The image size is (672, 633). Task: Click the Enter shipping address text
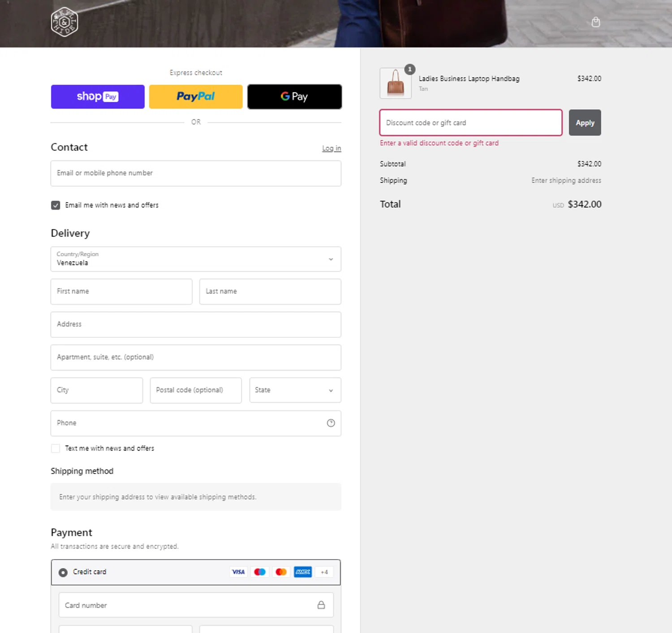[566, 181]
